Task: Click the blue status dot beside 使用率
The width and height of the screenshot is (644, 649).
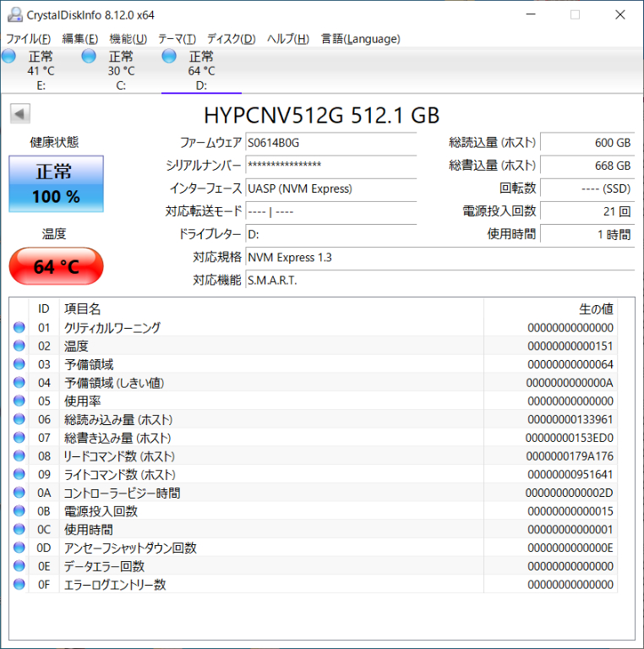Action: [19, 401]
